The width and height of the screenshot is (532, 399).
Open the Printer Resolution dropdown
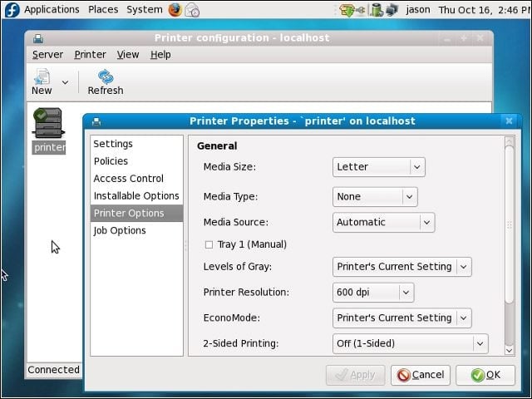tap(373, 292)
